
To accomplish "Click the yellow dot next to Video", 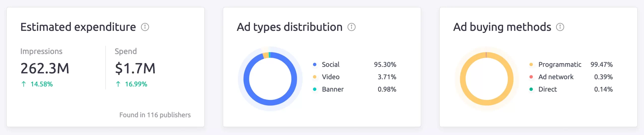I will (314, 77).
